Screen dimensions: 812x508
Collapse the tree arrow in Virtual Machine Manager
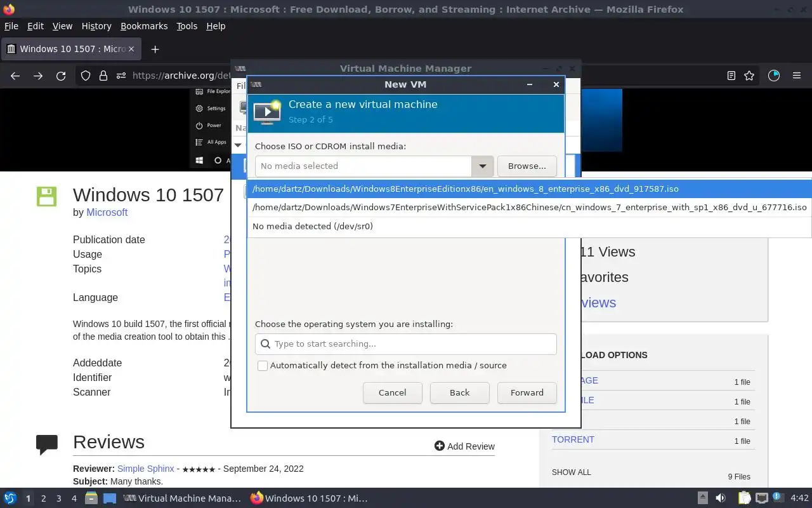[238, 145]
